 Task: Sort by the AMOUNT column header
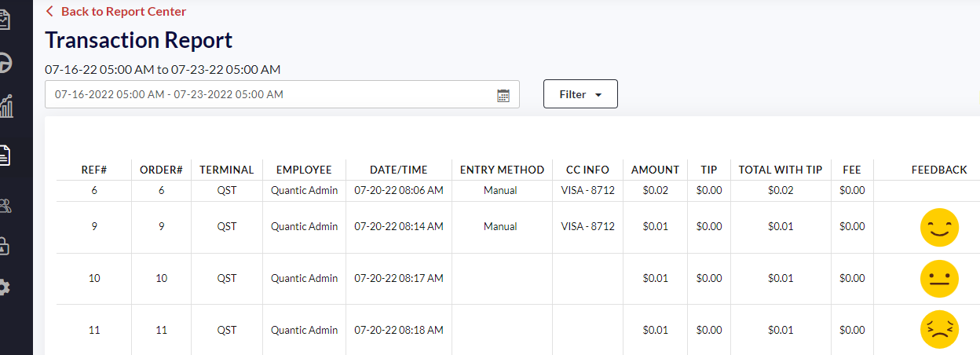655,170
